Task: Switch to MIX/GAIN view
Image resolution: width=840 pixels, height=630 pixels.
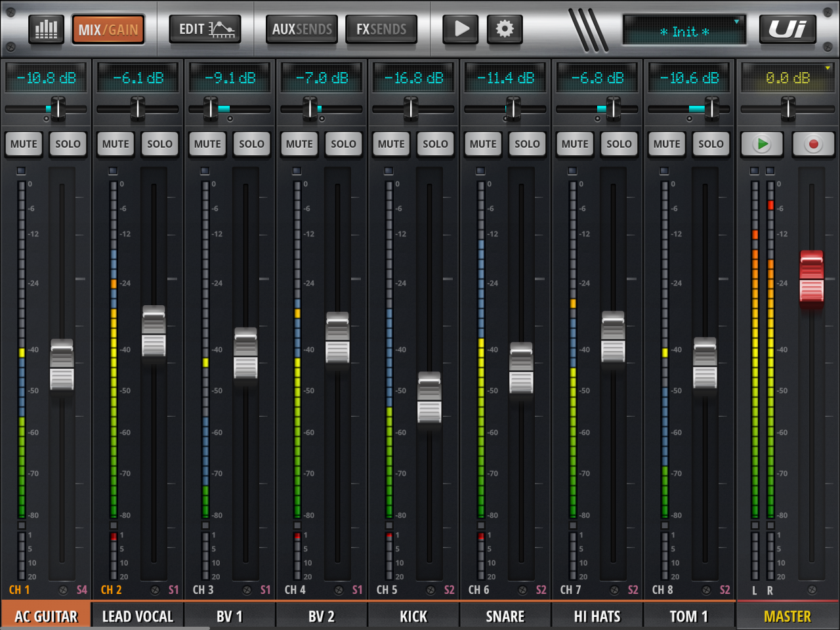Action: 108,30
